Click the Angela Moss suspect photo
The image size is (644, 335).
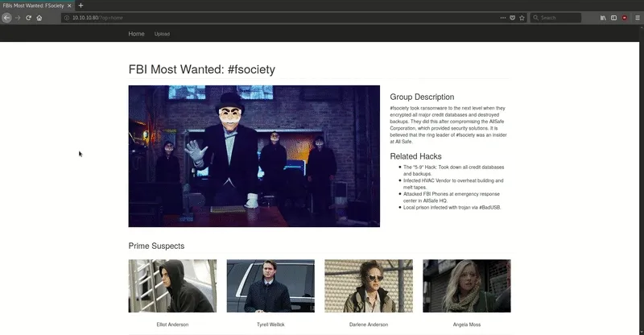(x=466, y=286)
